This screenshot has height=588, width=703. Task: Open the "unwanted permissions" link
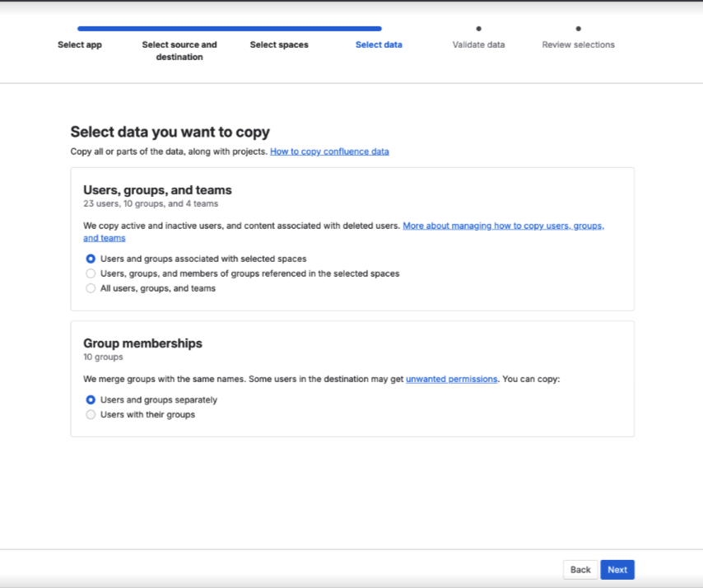tap(450, 379)
